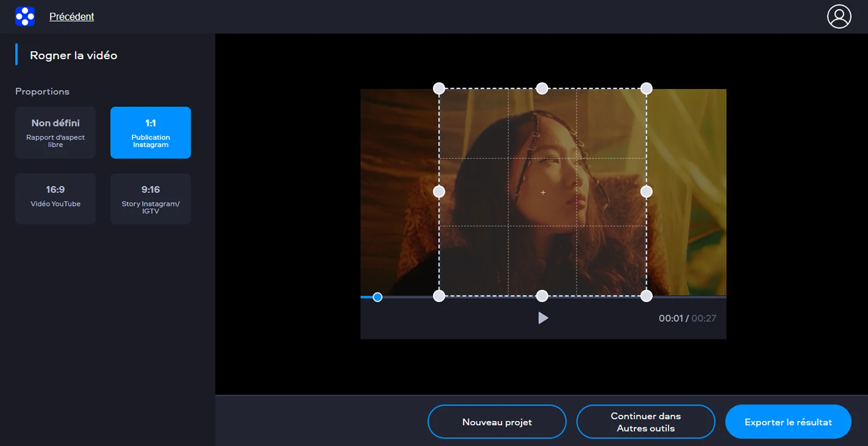Click the crop center crosshair marker
This screenshot has height=446, width=868.
543,192
